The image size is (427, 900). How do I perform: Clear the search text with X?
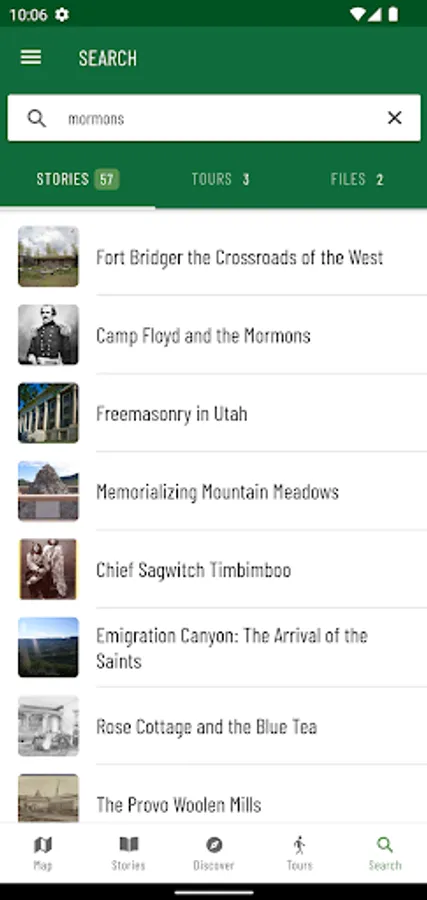tap(394, 118)
